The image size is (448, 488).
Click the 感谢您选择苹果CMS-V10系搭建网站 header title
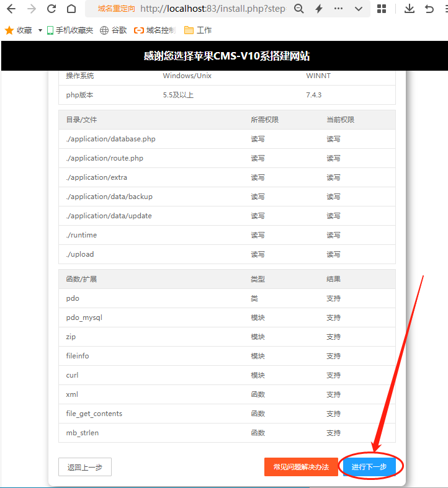click(x=226, y=56)
